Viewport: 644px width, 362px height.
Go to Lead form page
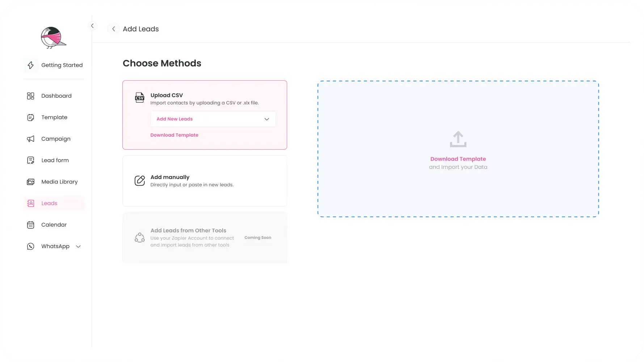pyautogui.click(x=54, y=160)
